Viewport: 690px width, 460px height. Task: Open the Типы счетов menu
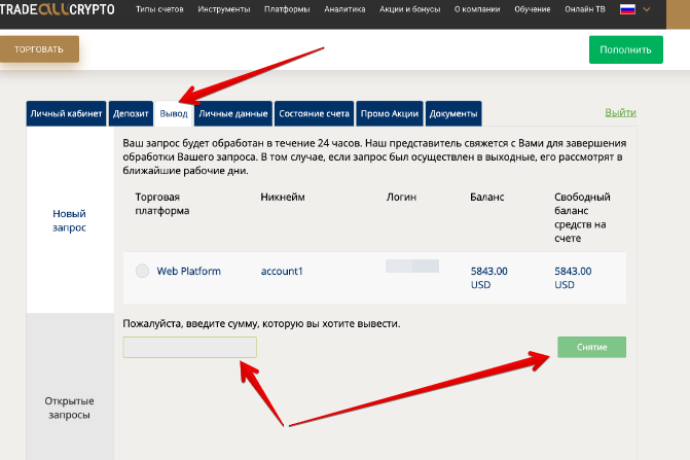click(x=159, y=9)
